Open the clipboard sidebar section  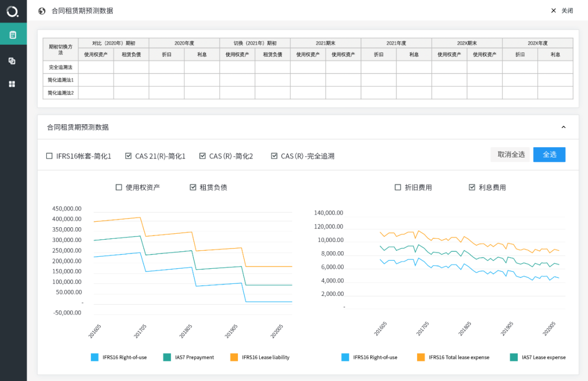13,34
